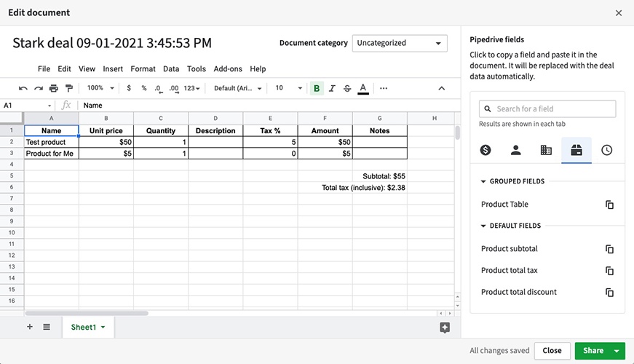
Task: Click the formula bar showing Name
Action: pos(267,106)
